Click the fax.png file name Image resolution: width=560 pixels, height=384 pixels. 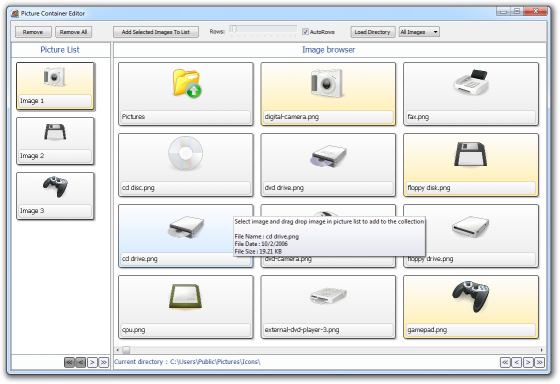(418, 117)
